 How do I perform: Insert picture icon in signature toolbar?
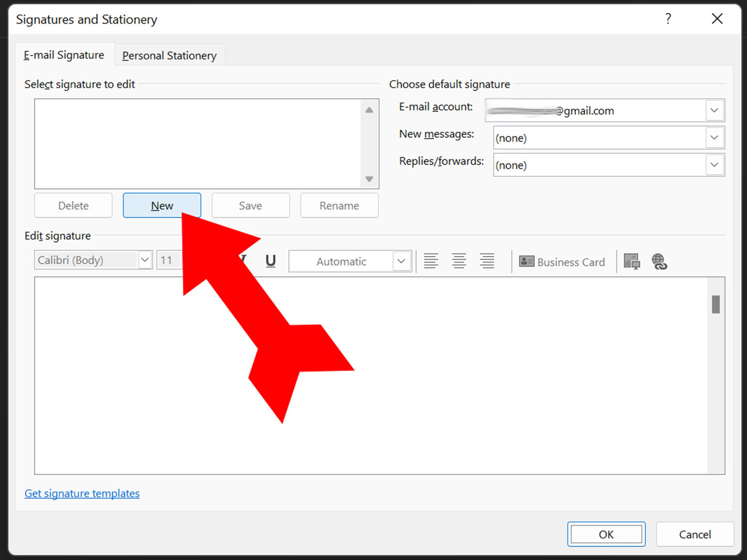(x=631, y=261)
